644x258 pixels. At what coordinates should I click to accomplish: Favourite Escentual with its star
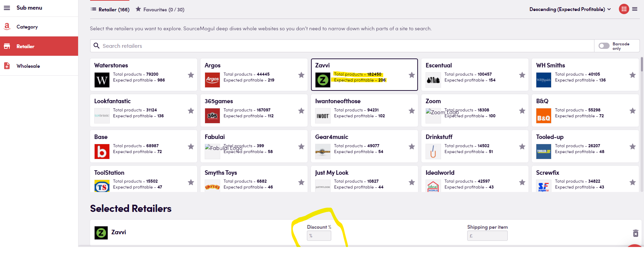pyautogui.click(x=522, y=75)
